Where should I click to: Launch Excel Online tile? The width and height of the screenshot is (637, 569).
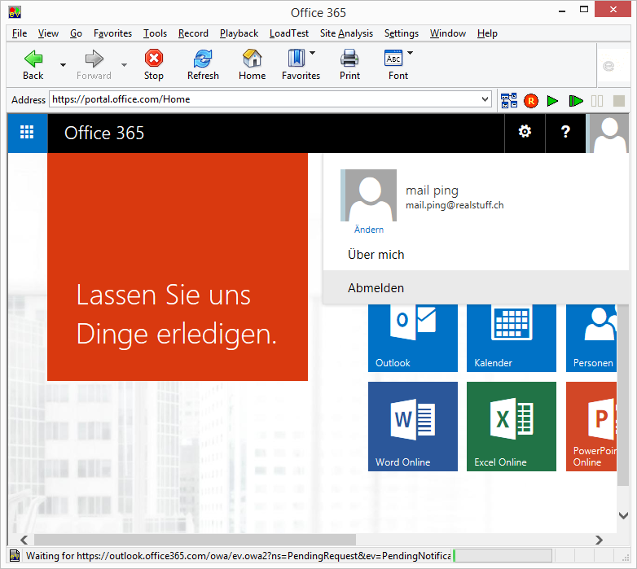click(x=511, y=426)
